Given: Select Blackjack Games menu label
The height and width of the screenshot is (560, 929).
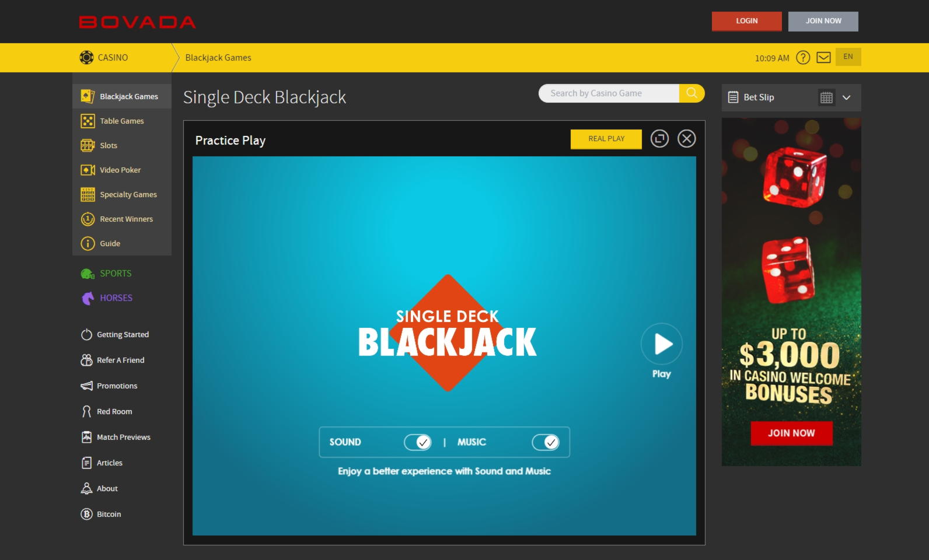Looking at the screenshot, I should pos(129,96).
